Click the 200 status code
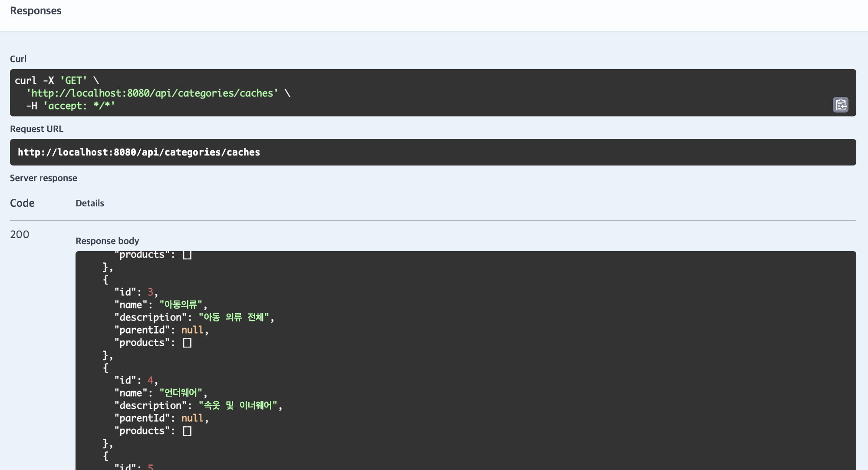Image resolution: width=868 pixels, height=470 pixels. coord(20,234)
